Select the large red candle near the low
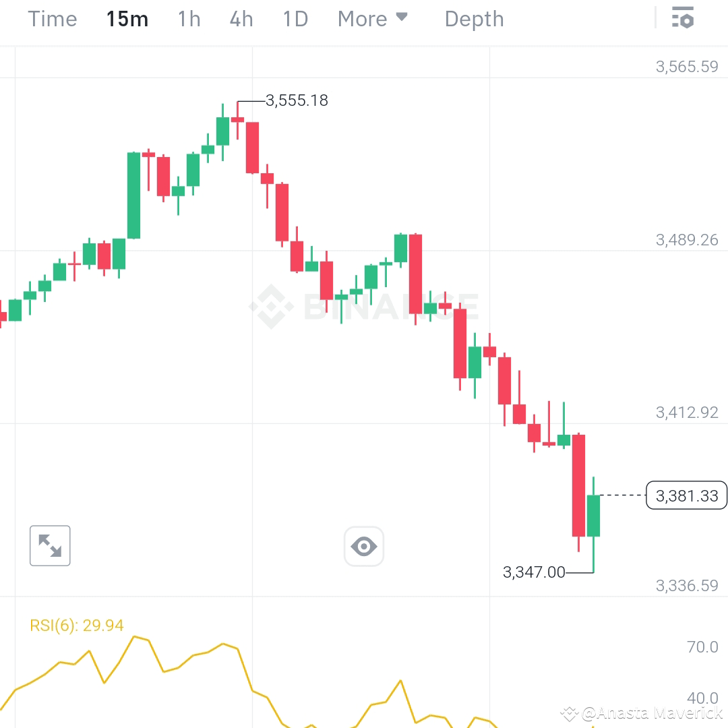 tap(578, 485)
